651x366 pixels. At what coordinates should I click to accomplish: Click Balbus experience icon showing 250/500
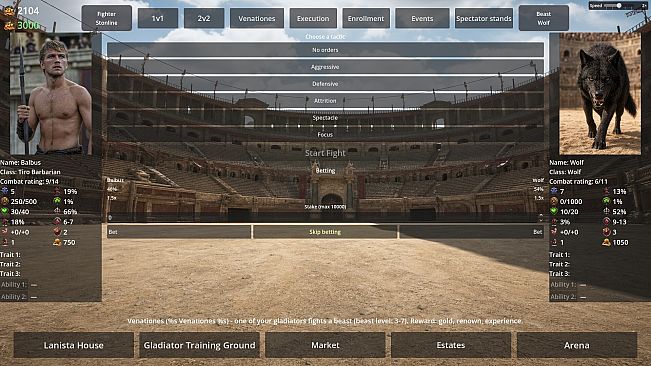(x=5, y=201)
